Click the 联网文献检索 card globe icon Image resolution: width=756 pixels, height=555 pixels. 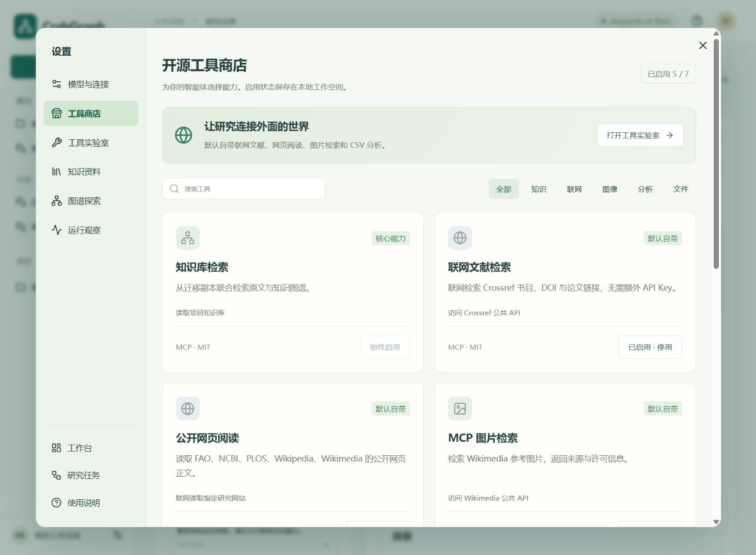(x=460, y=238)
